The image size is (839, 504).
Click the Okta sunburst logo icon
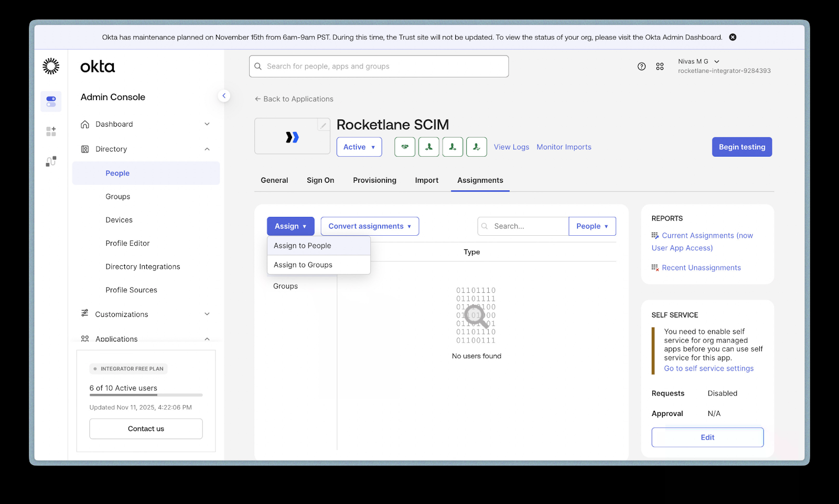tap(51, 66)
